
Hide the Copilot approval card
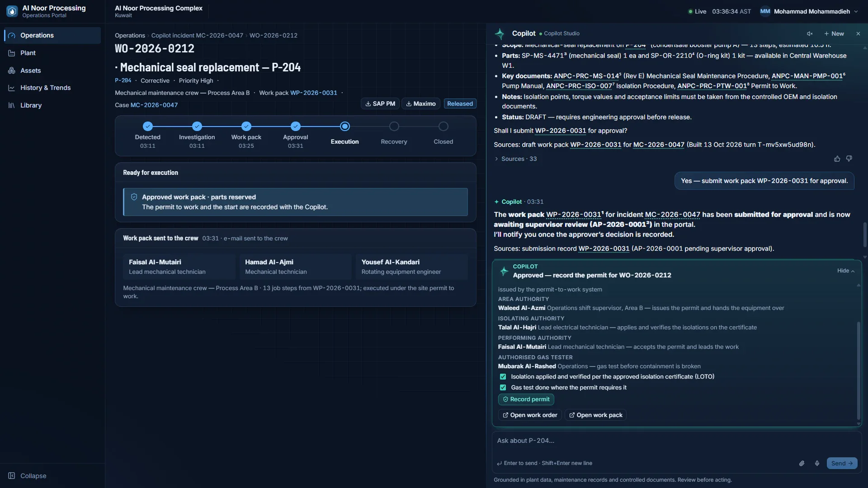(846, 271)
